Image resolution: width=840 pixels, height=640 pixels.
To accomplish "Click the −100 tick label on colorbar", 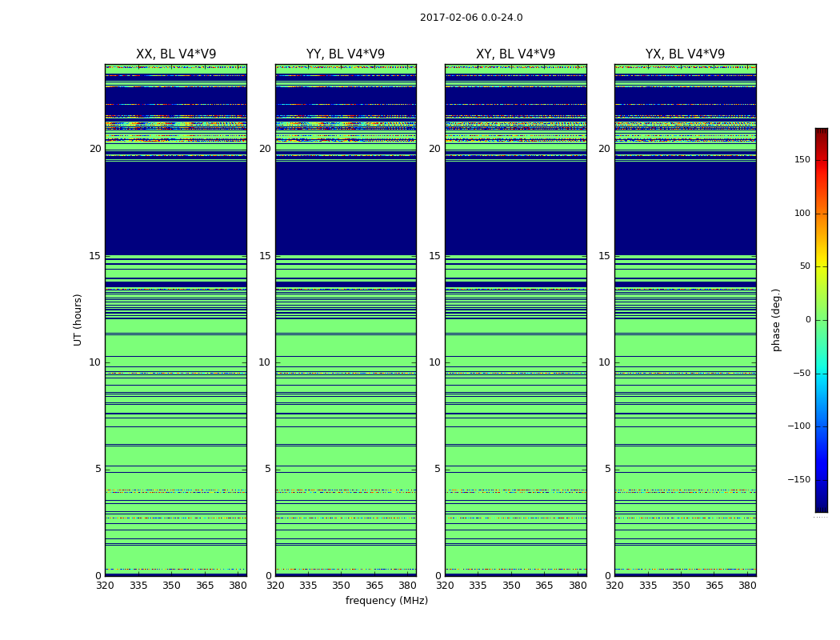I will click(798, 426).
